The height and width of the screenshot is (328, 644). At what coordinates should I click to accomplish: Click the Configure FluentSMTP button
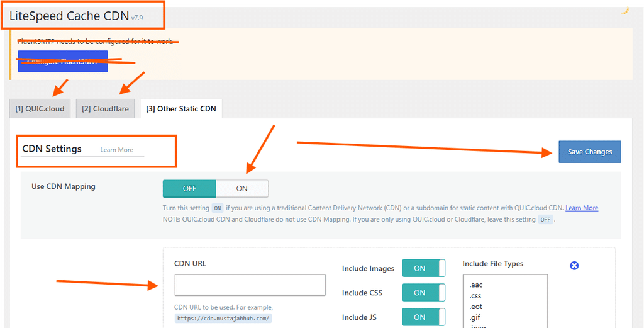(x=63, y=62)
